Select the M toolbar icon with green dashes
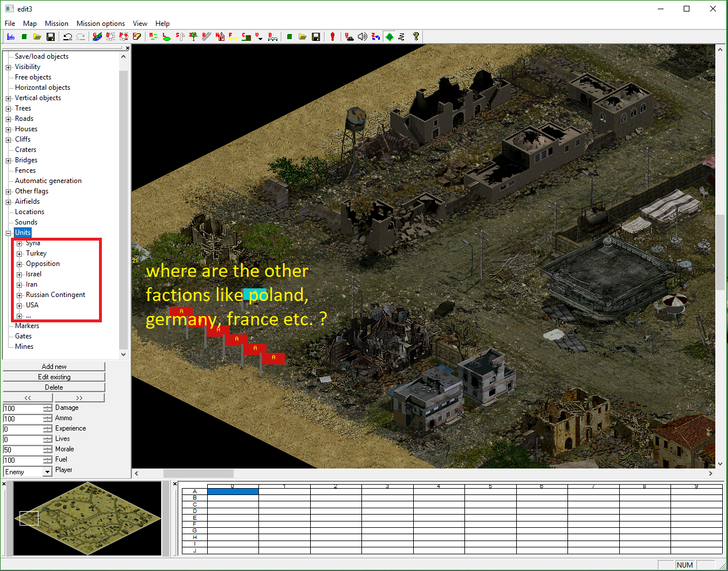The height and width of the screenshot is (571, 728). pos(153,37)
